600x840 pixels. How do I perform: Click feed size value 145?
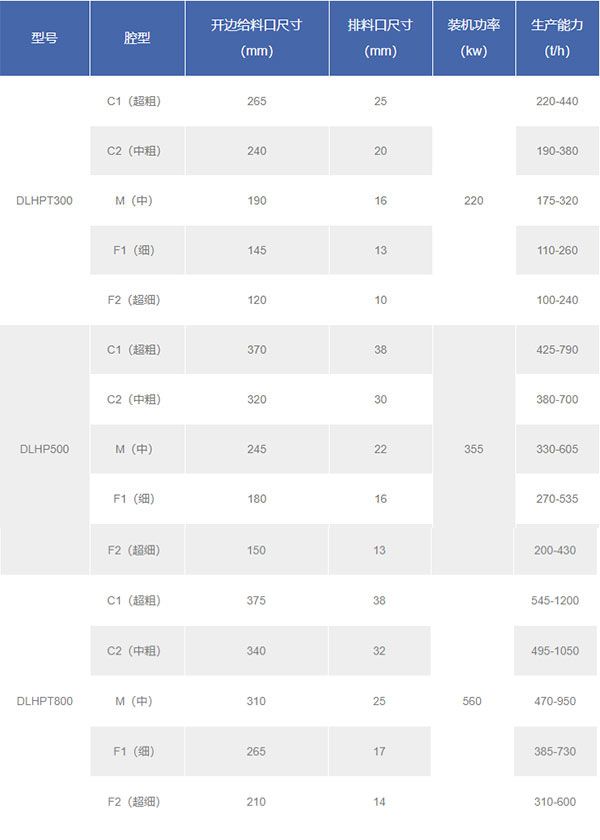pos(257,250)
